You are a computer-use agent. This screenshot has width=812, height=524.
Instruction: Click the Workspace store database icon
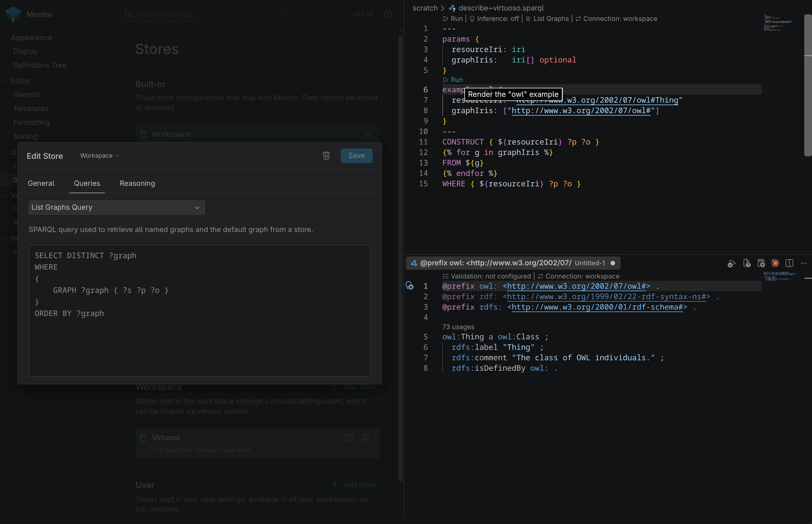pos(143,134)
